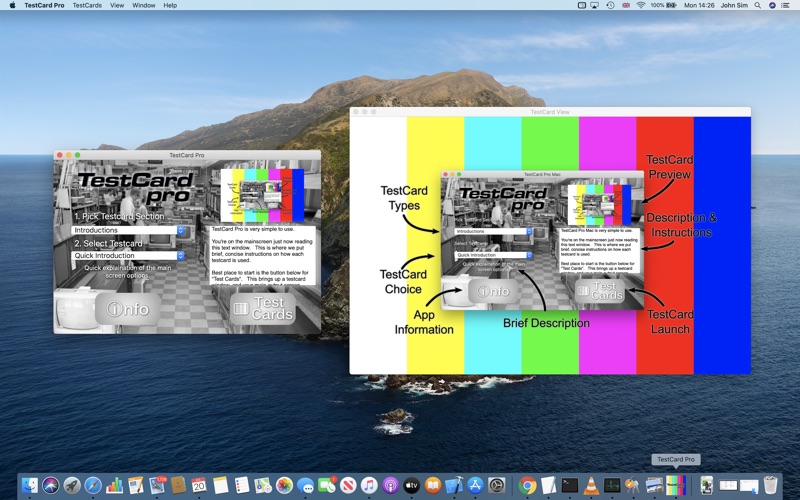This screenshot has height=500, width=800.
Task: Click the description text box in TestCard Pro
Action: [263, 256]
